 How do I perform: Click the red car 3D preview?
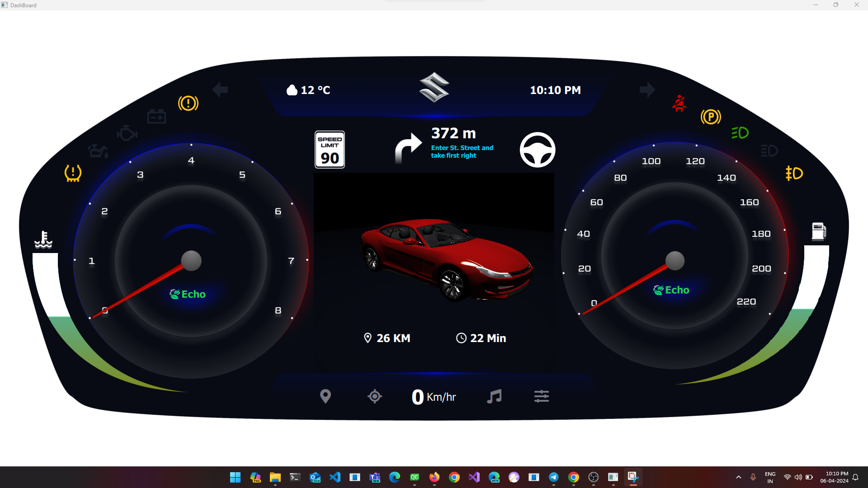(447, 260)
